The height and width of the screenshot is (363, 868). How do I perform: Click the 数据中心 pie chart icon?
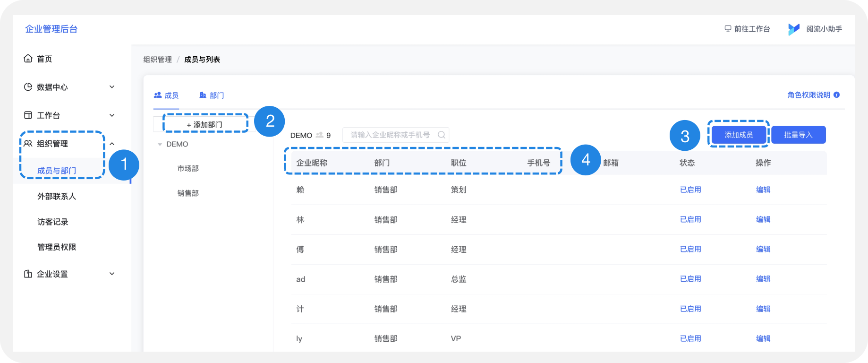[x=28, y=87]
